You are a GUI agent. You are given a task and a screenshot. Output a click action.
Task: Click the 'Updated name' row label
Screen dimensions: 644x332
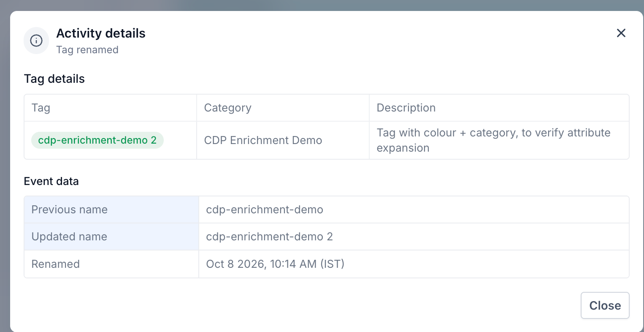point(69,237)
